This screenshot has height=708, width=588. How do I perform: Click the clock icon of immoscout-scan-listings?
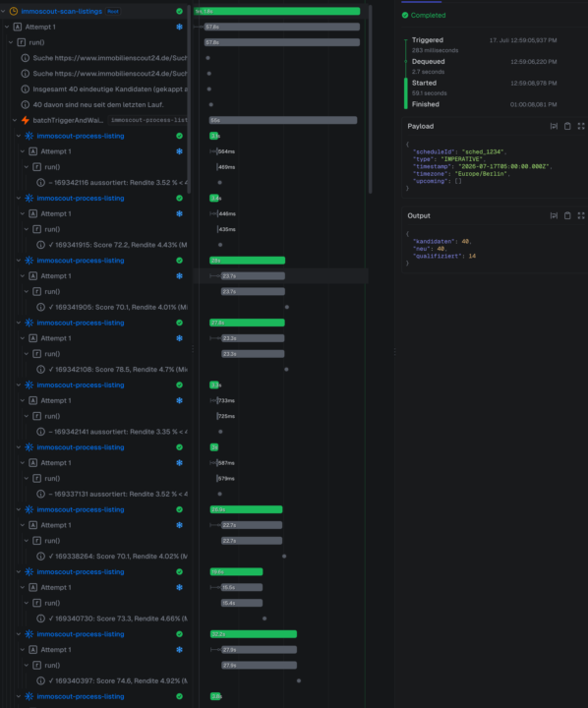[x=14, y=11]
